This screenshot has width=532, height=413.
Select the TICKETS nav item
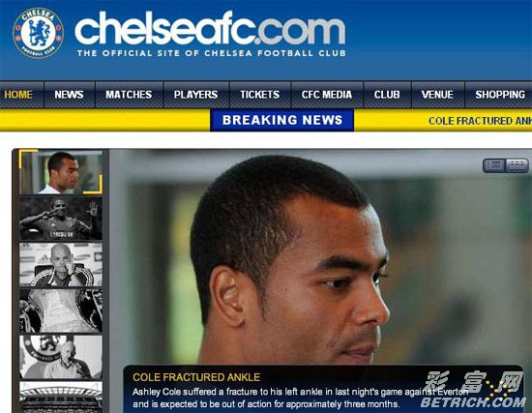pyautogui.click(x=260, y=95)
